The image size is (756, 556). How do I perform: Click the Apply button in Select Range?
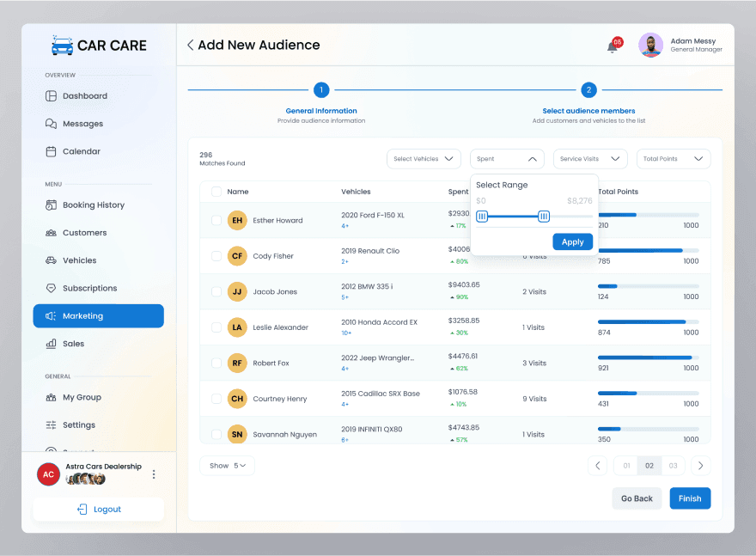[573, 241]
